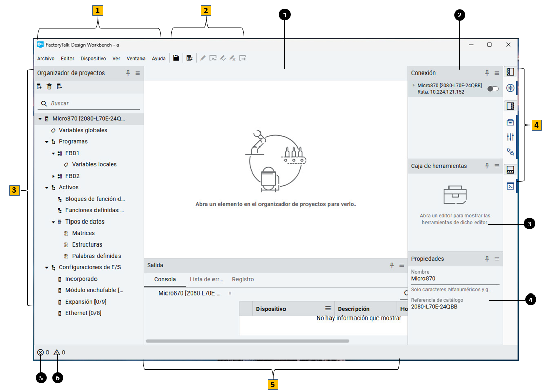Image resolution: width=544 pixels, height=392 pixels.
Task: Open the Ver menu
Action: 116,58
